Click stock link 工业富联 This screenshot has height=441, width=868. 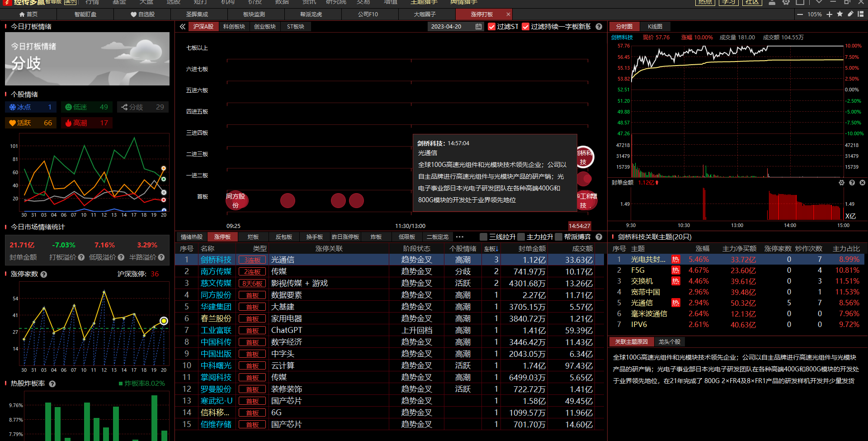[x=216, y=330]
